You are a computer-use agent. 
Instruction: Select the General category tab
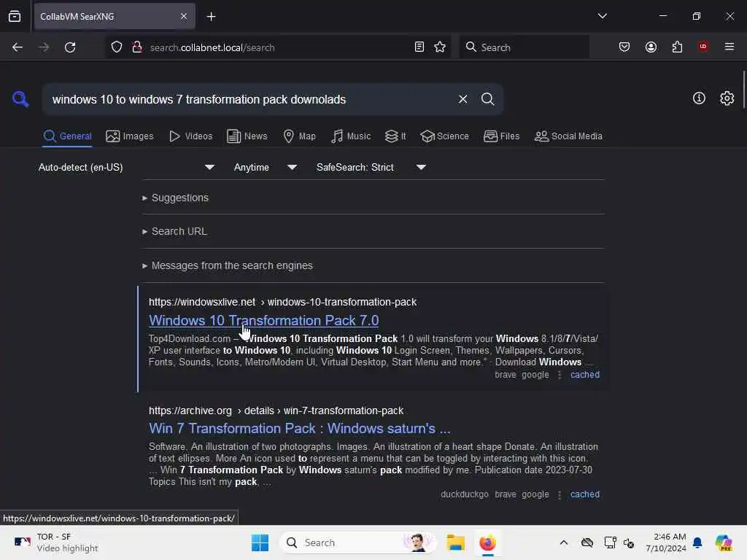[67, 136]
